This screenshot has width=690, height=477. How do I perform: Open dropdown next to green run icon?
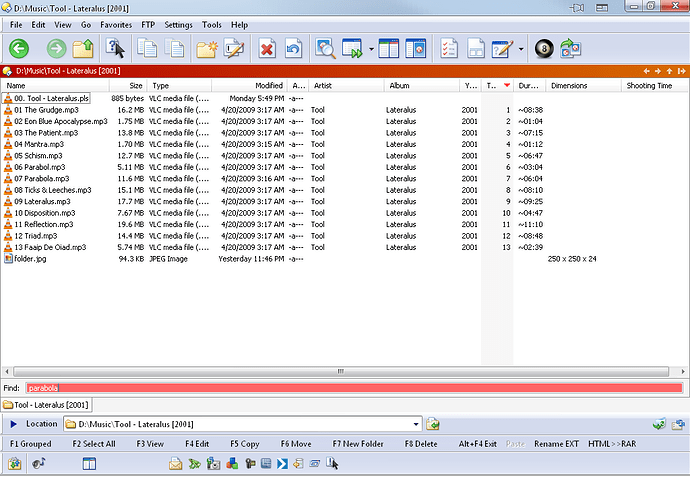click(x=371, y=48)
